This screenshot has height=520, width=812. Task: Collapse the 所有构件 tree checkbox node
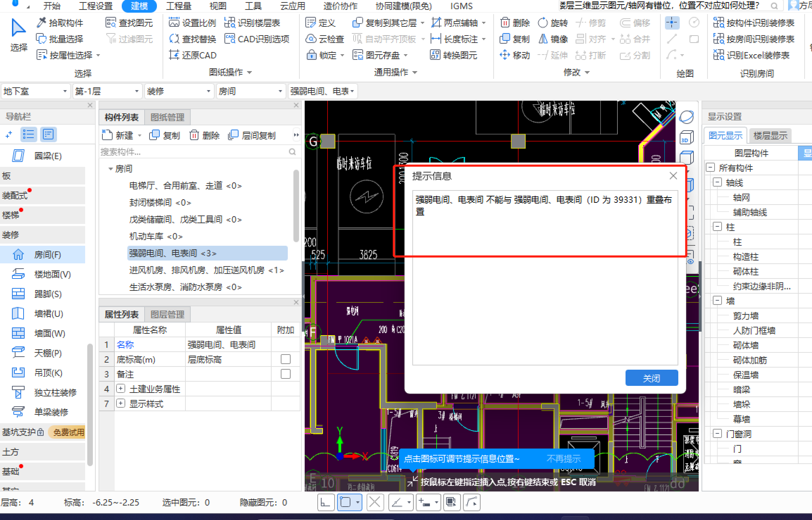click(710, 168)
